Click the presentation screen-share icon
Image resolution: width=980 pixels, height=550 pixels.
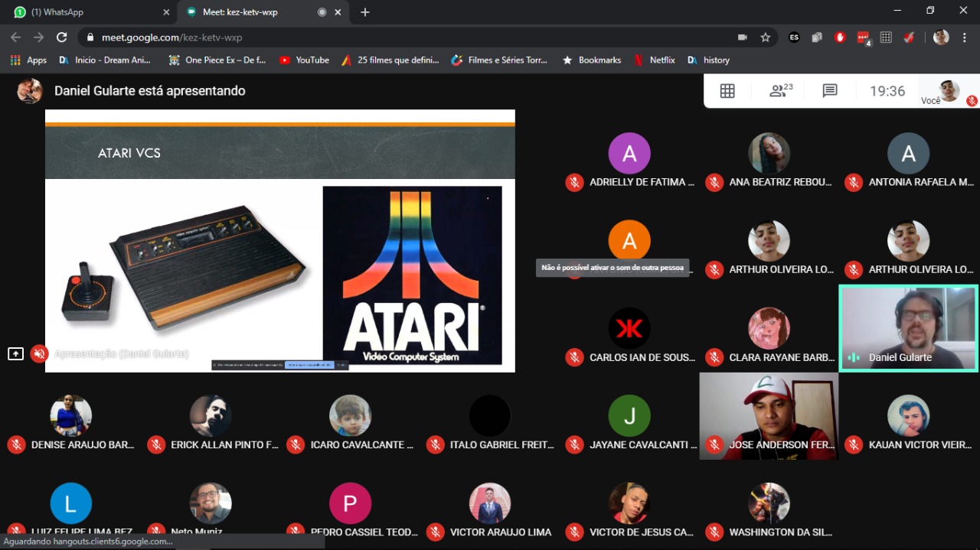pyautogui.click(x=15, y=353)
